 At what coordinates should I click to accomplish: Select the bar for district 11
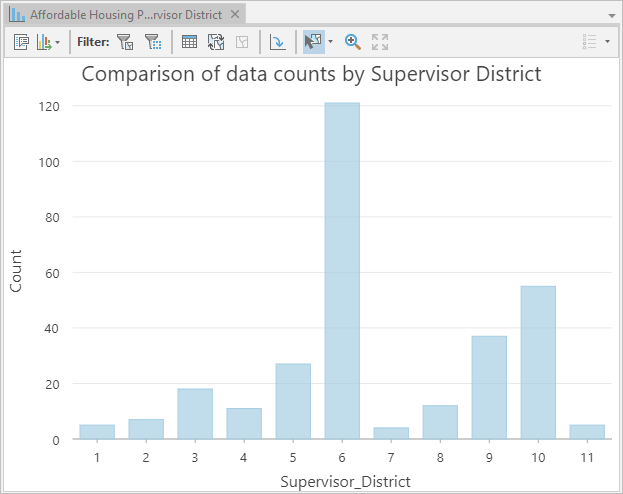[x=587, y=432]
